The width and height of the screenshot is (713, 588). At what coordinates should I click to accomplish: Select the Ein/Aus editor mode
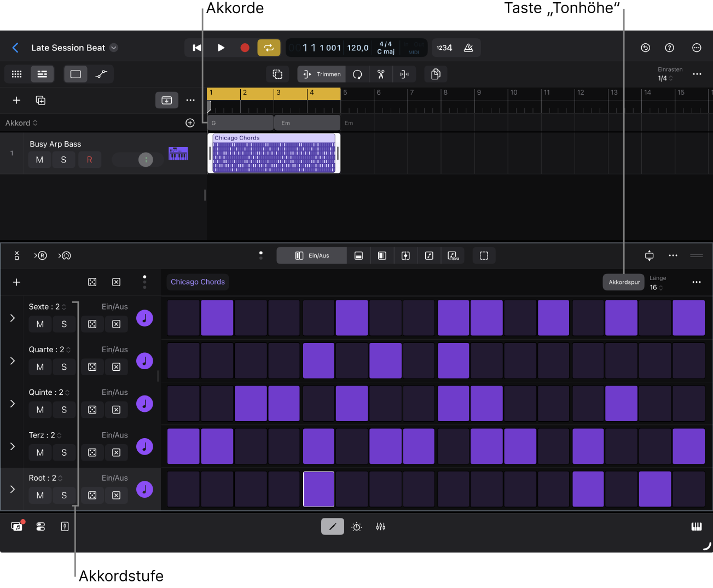(x=311, y=255)
